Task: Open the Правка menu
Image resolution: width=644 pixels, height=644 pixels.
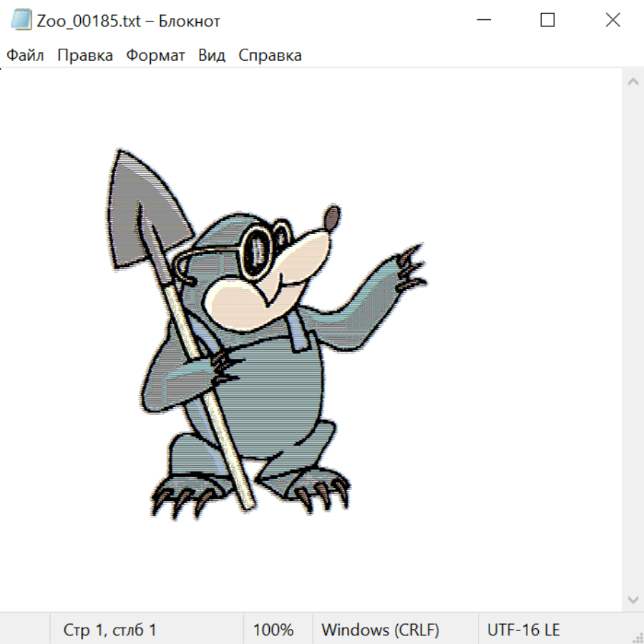Action: 85,56
